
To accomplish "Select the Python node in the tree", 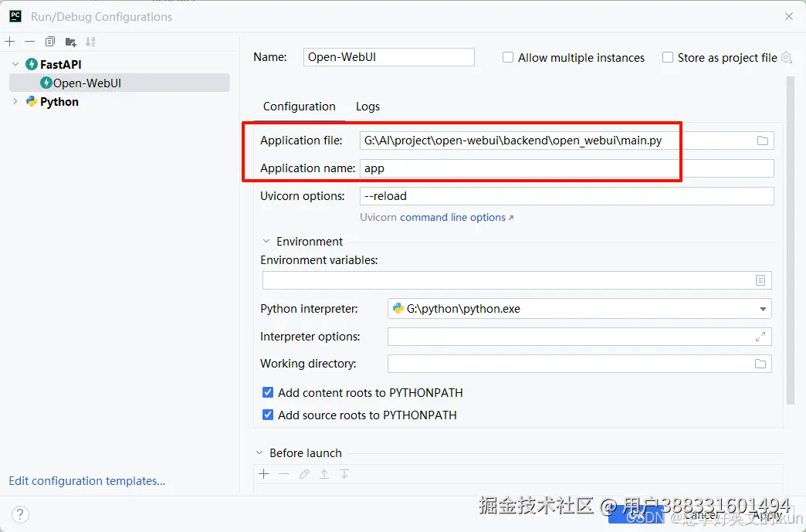I will (x=59, y=101).
